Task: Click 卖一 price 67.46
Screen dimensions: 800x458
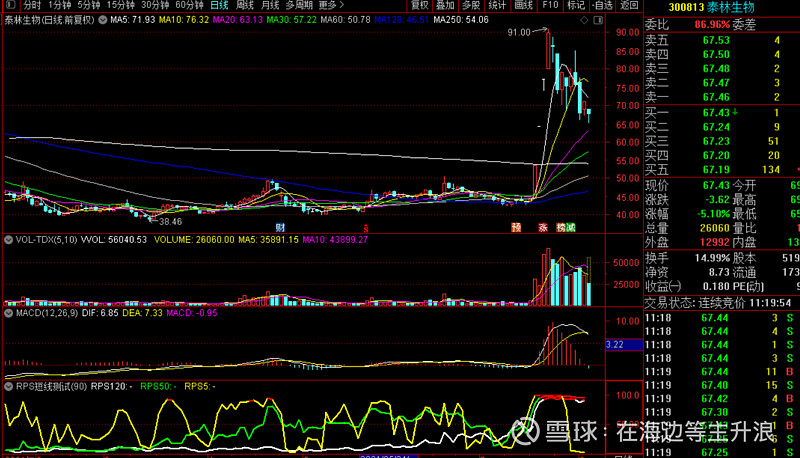Action: (716, 97)
